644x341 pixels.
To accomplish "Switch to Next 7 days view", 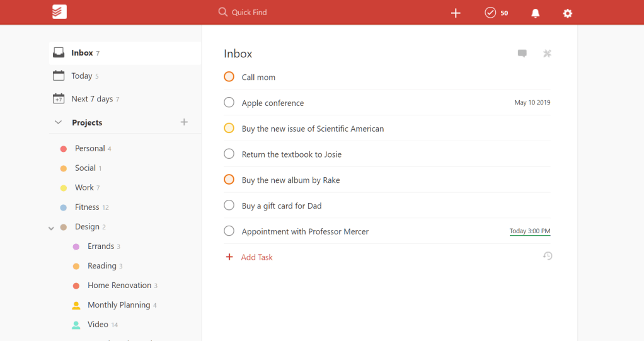I will tap(92, 99).
